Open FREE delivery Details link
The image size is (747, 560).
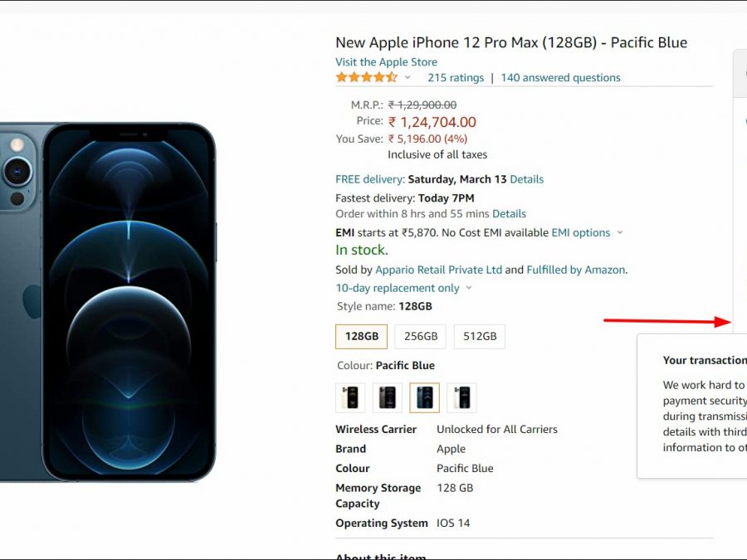point(526,179)
